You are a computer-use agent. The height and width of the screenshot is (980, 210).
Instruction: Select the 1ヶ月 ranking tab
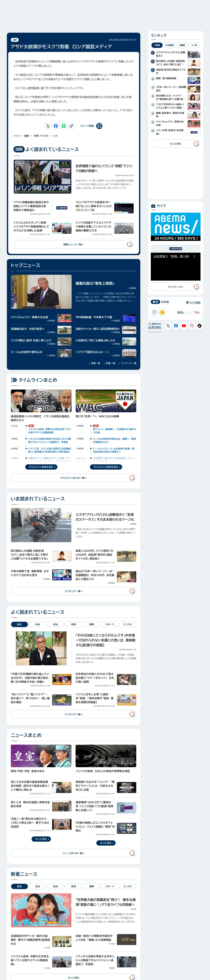194,45
